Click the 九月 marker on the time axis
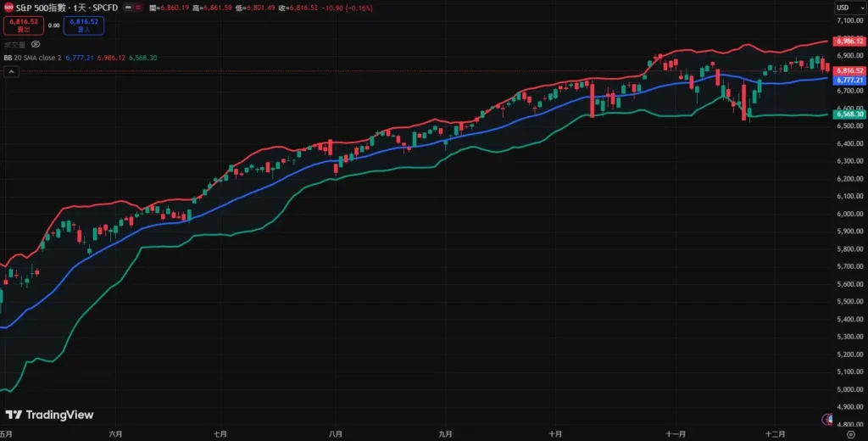 (x=445, y=433)
